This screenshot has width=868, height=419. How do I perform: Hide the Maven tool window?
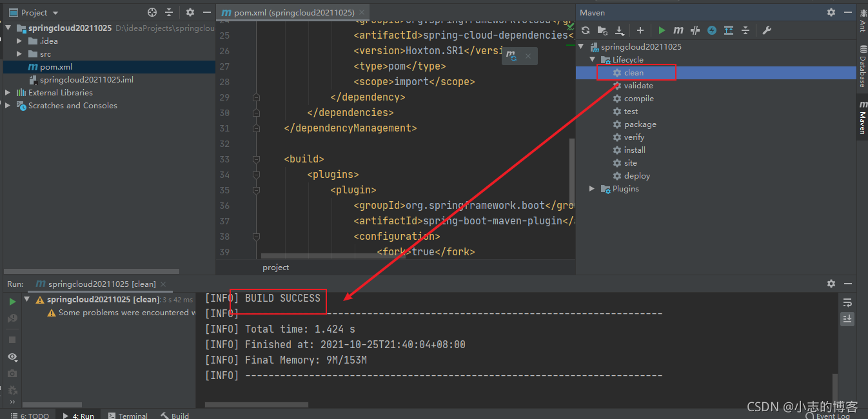click(x=847, y=12)
